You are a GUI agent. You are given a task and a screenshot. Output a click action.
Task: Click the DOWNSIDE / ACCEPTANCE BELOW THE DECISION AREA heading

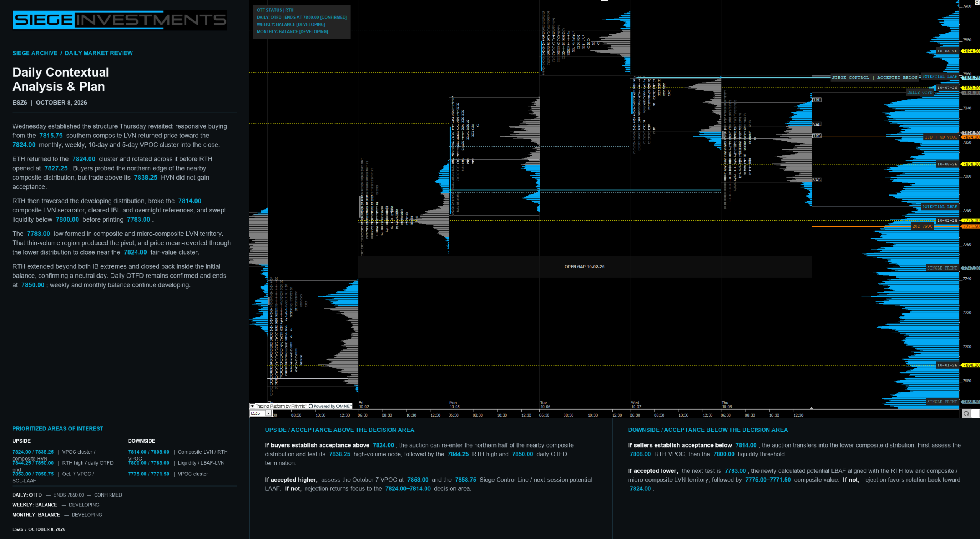[708, 430]
